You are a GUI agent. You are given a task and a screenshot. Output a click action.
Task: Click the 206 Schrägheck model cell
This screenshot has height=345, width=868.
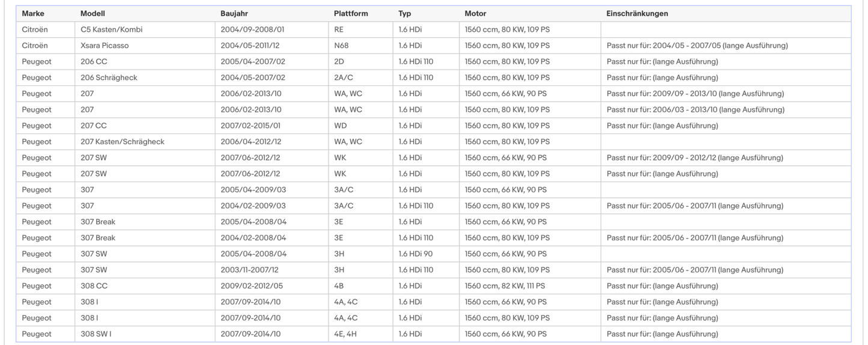pyautogui.click(x=145, y=78)
